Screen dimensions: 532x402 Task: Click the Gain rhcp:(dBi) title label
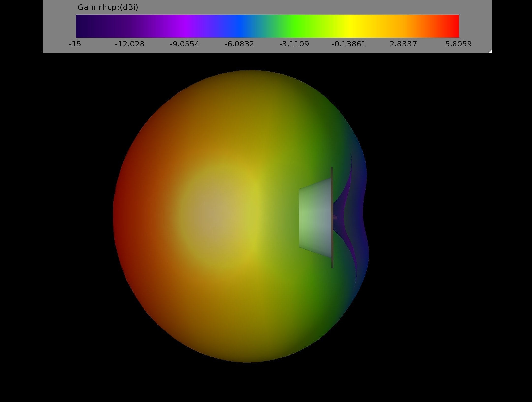(x=108, y=7)
